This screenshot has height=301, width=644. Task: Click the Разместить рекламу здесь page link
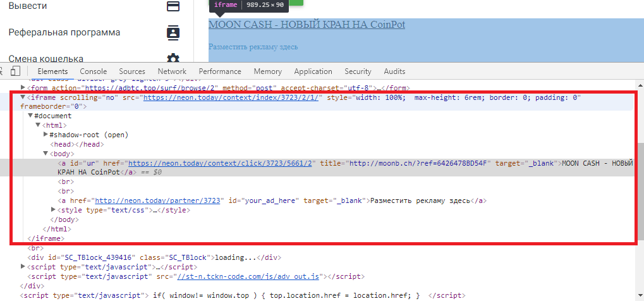(253, 47)
